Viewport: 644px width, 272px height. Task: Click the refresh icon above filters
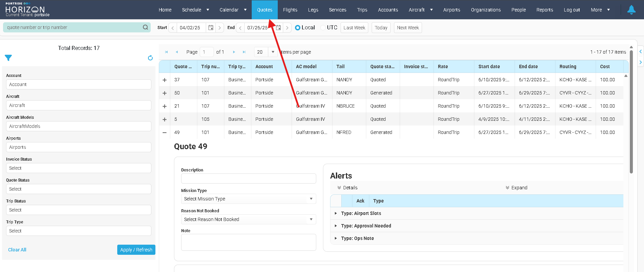[x=150, y=58]
